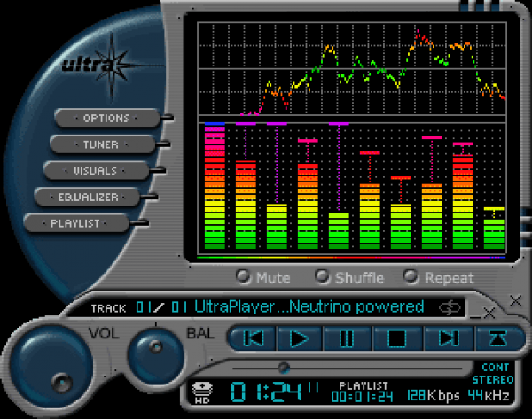
Task: Click the 01:24 elapsed time display
Action: pos(266,392)
